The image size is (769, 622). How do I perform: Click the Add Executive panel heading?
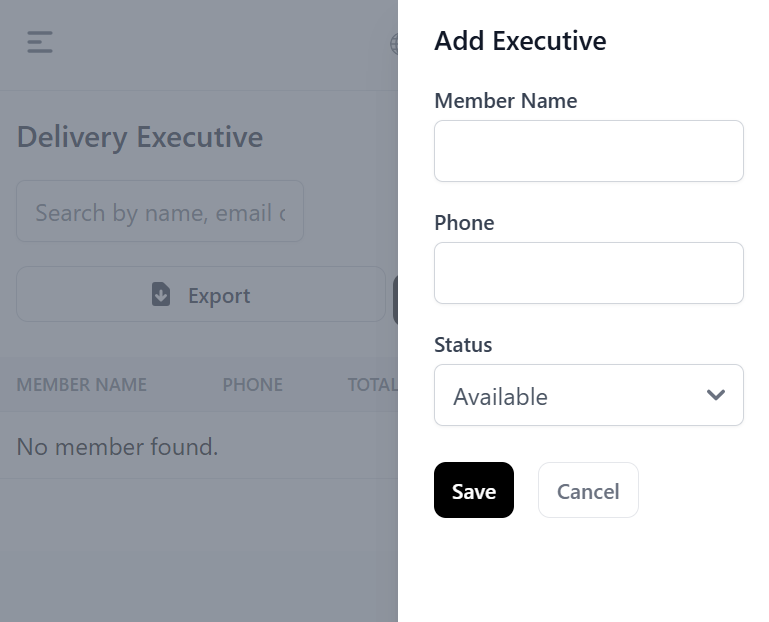(520, 41)
